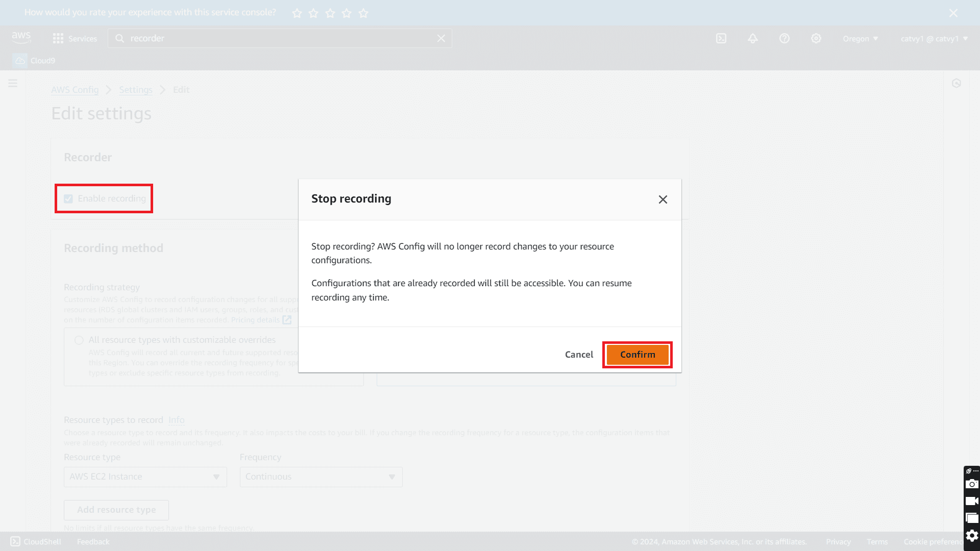Open Privacy footer link
Image resolution: width=980 pixels, height=551 pixels.
pos(838,542)
